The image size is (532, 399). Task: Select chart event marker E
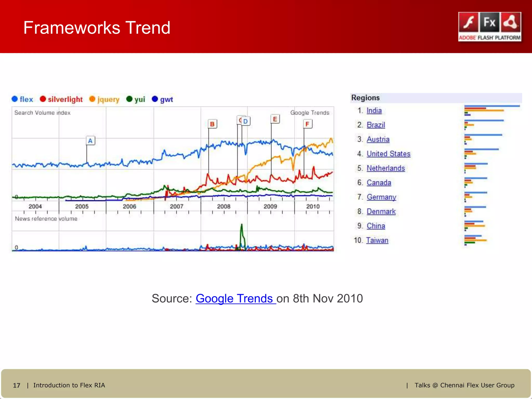pyautogui.click(x=275, y=119)
